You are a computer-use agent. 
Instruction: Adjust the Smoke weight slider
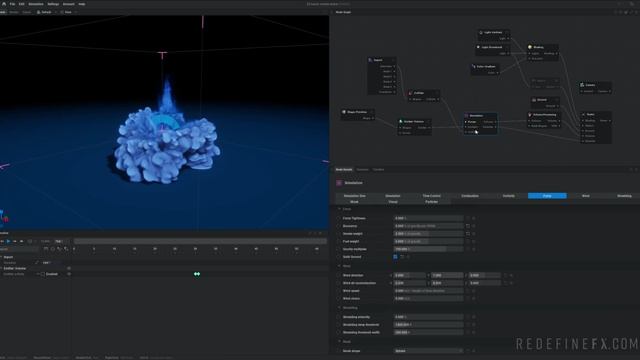tap(429, 233)
